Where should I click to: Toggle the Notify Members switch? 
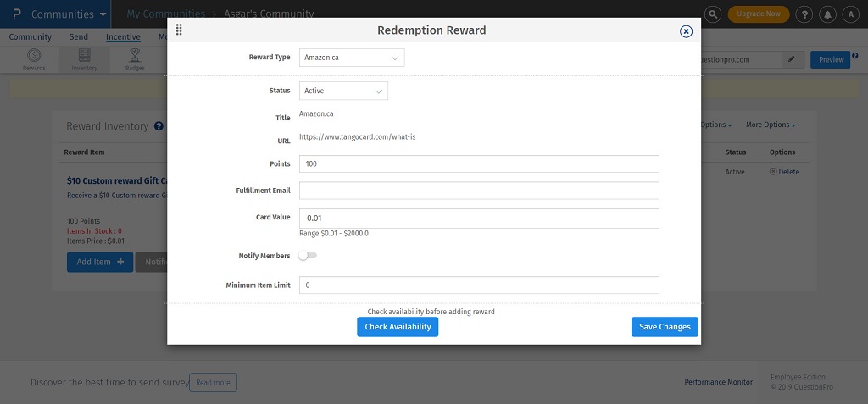(308, 256)
